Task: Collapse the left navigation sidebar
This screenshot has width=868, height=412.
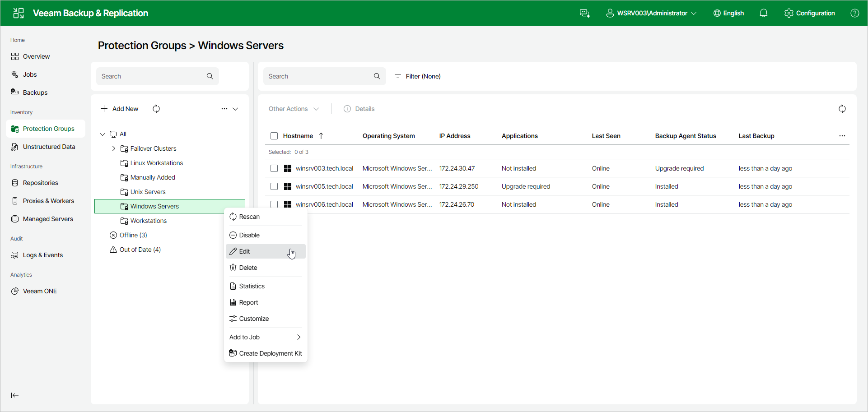Action: click(x=15, y=395)
